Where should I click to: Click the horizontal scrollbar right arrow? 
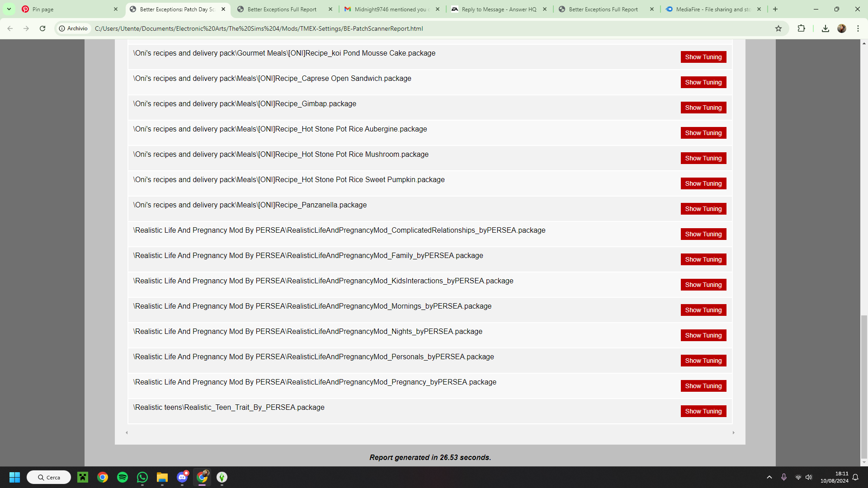click(733, 433)
